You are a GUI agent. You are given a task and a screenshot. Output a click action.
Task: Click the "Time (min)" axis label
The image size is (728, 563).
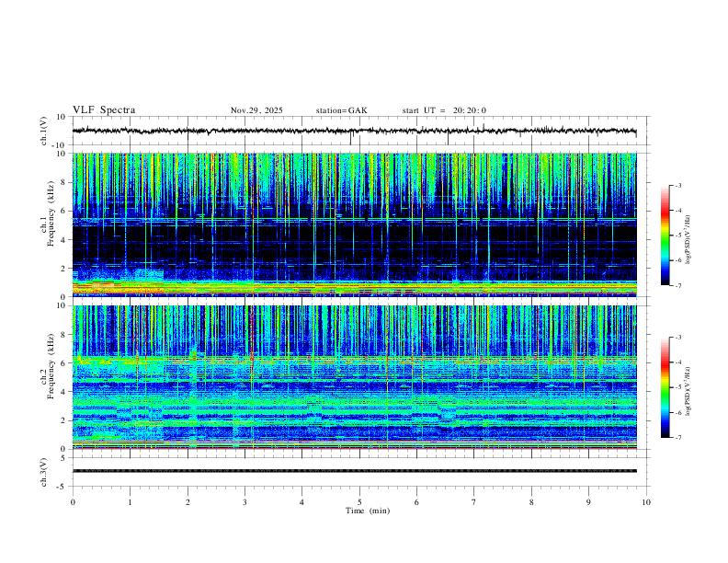[368, 511]
